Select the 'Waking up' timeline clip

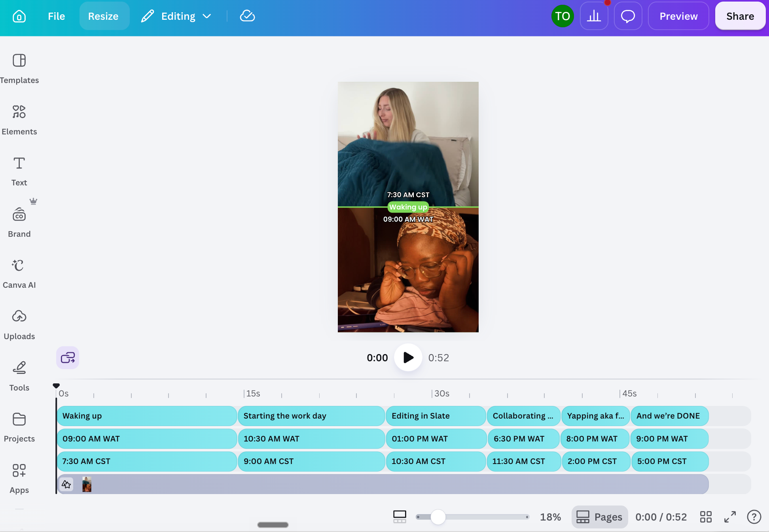147,416
